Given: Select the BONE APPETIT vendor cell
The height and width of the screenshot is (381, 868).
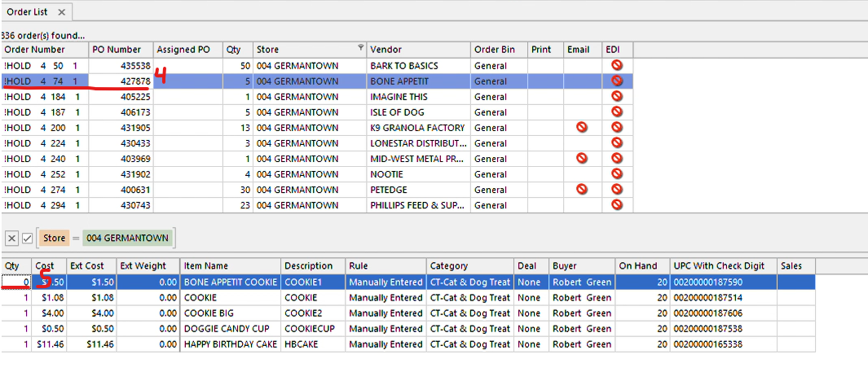Looking at the screenshot, I should 418,81.
